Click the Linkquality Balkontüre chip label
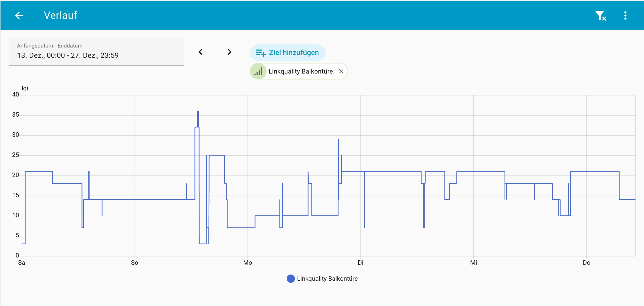The image size is (644, 306). click(301, 71)
